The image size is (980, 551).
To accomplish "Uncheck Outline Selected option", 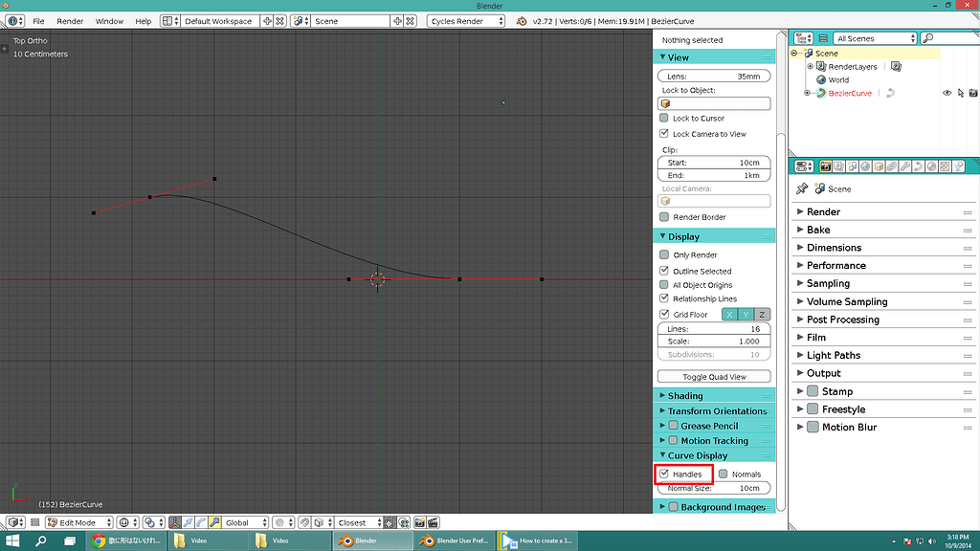I will [664, 271].
